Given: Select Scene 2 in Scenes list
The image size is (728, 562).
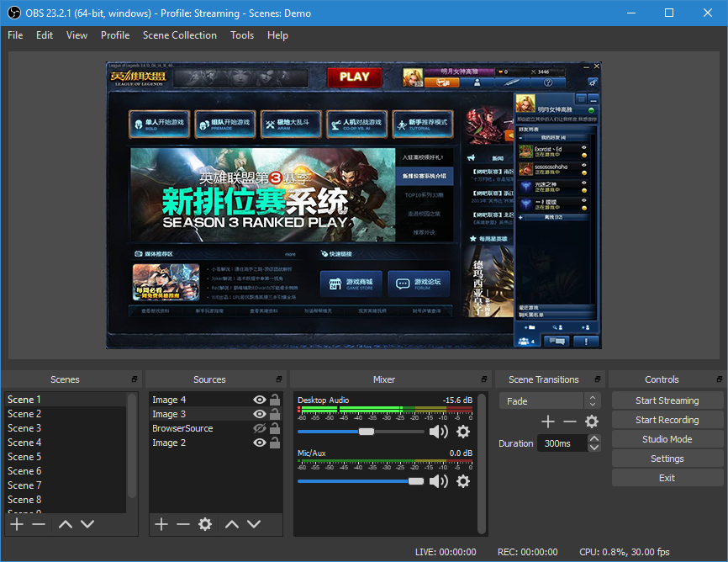Looking at the screenshot, I should (x=66, y=414).
